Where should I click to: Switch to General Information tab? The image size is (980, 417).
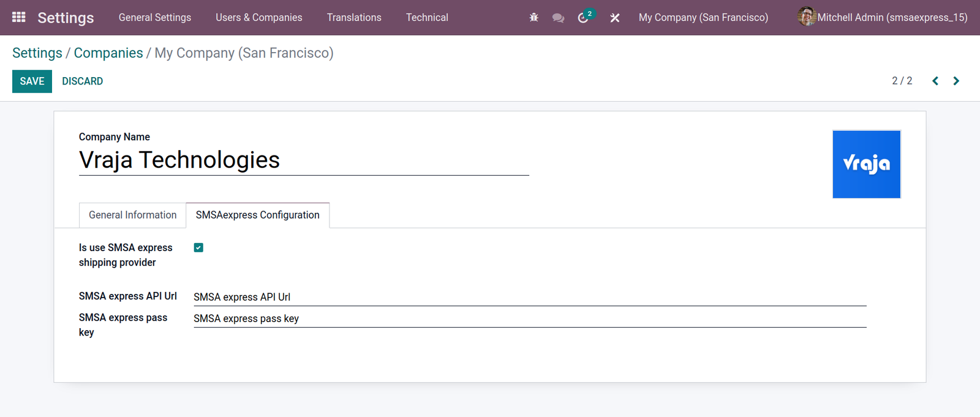coord(132,215)
